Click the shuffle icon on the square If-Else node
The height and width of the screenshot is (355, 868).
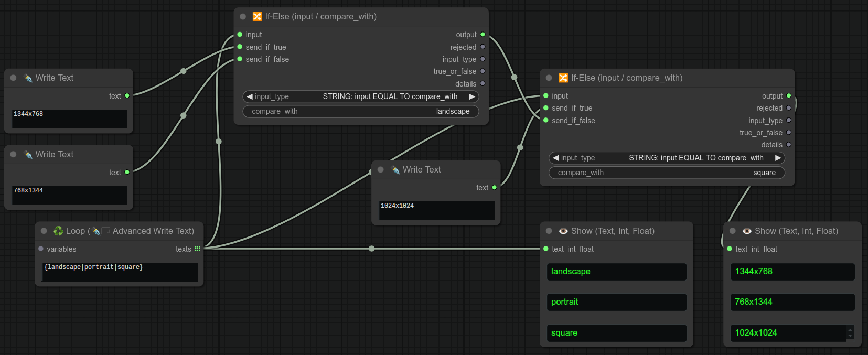click(x=563, y=78)
